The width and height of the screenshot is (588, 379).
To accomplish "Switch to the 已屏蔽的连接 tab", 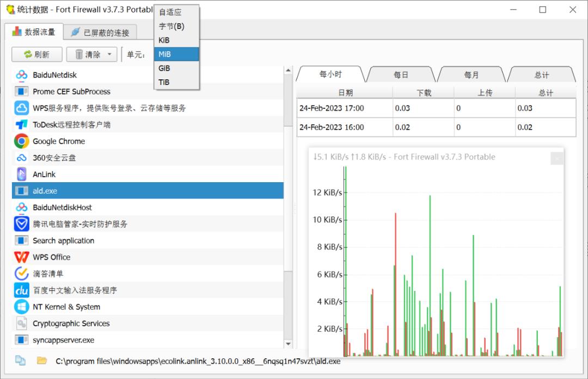I will tap(99, 32).
